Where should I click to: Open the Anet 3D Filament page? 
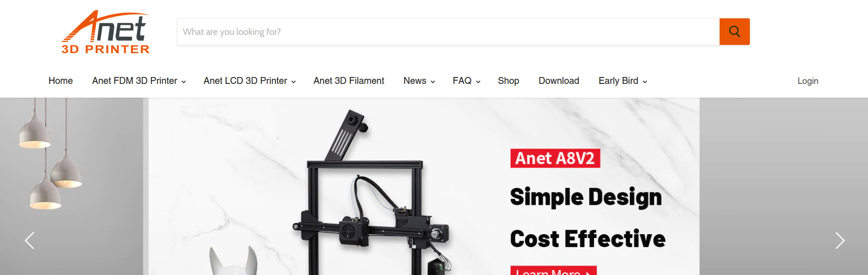tap(349, 81)
